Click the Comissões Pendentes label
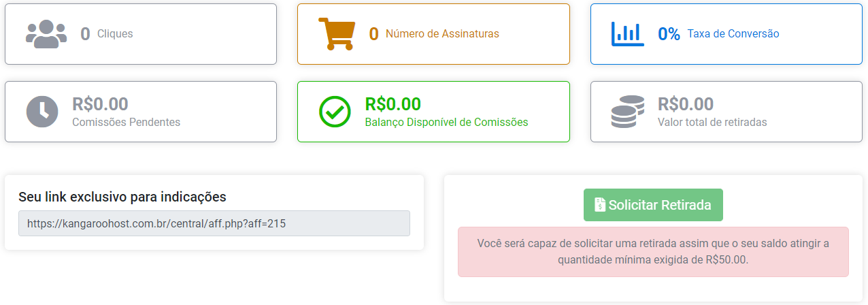Image resolution: width=868 pixels, height=305 pixels. 126,123
